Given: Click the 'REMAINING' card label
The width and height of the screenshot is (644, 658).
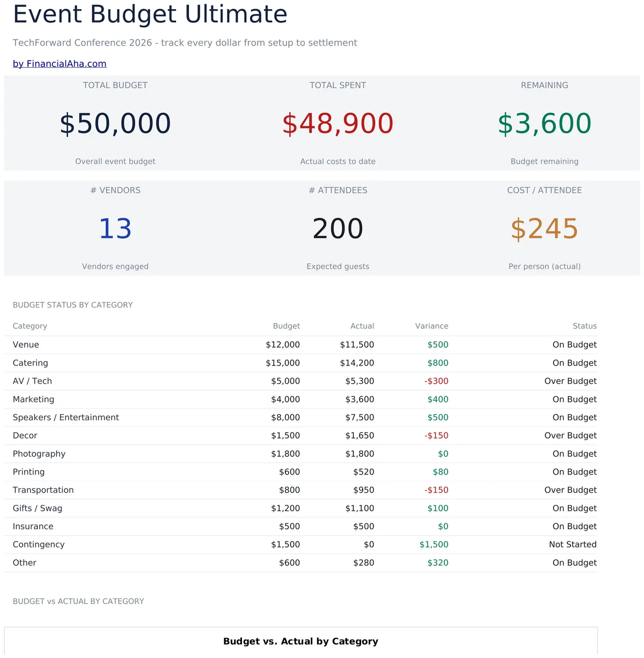Looking at the screenshot, I should [x=545, y=85].
